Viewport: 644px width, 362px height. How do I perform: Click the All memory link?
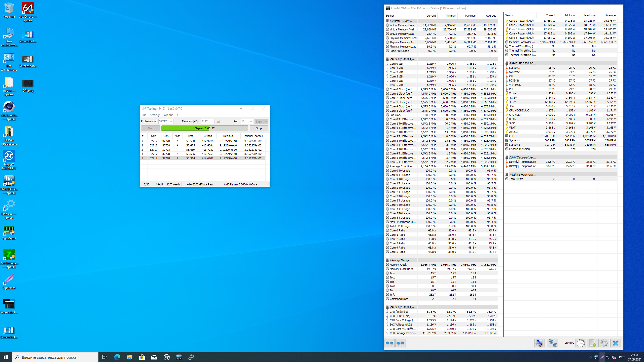point(219,122)
